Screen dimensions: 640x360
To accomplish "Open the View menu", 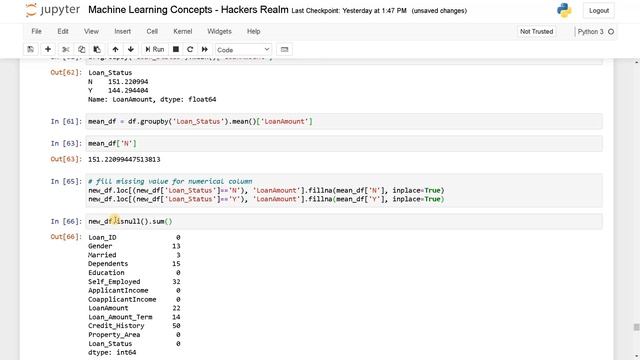I will coord(91,31).
